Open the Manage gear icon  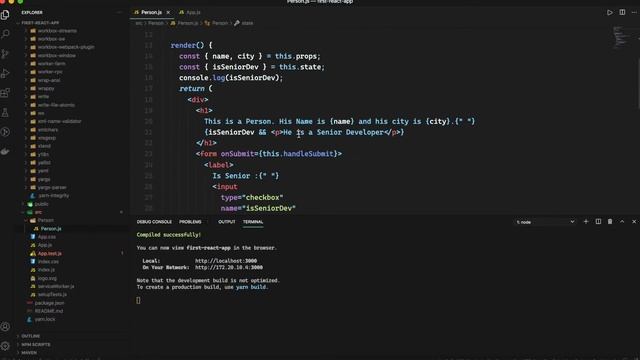pyautogui.click(x=5, y=346)
